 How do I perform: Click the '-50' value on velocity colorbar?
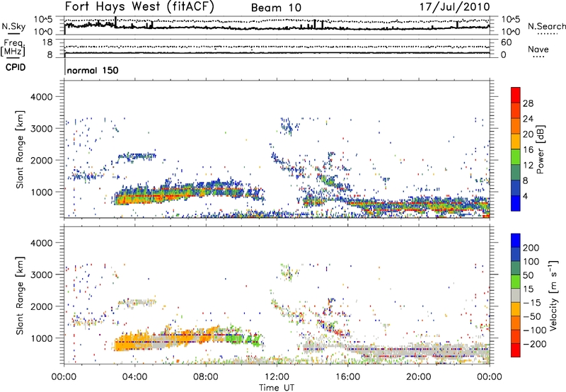tap(532, 316)
